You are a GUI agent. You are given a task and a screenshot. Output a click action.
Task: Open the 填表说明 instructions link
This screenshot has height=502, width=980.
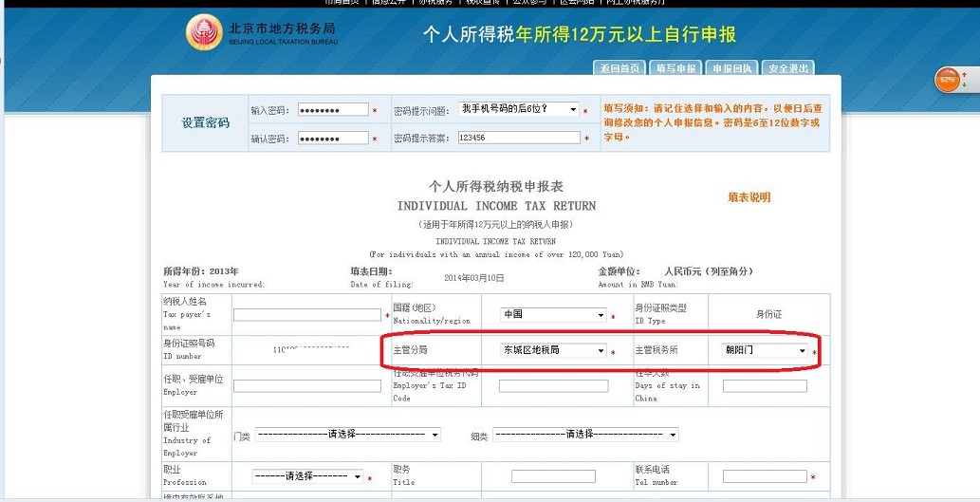[749, 197]
